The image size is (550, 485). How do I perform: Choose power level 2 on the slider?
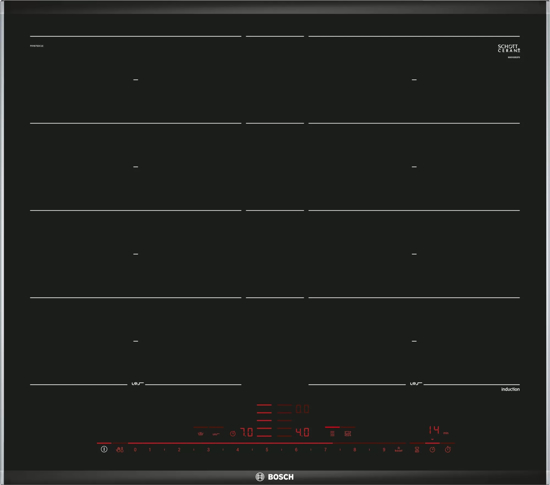(179, 450)
